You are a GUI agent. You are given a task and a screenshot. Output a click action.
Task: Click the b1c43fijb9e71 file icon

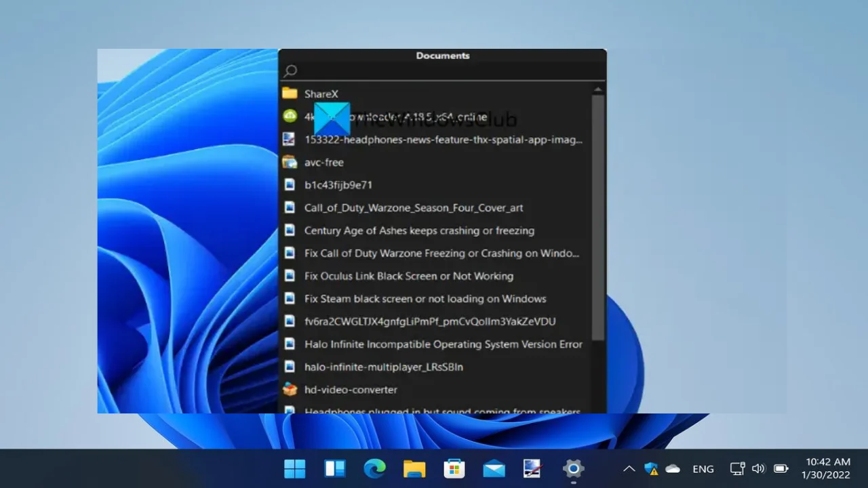(290, 184)
